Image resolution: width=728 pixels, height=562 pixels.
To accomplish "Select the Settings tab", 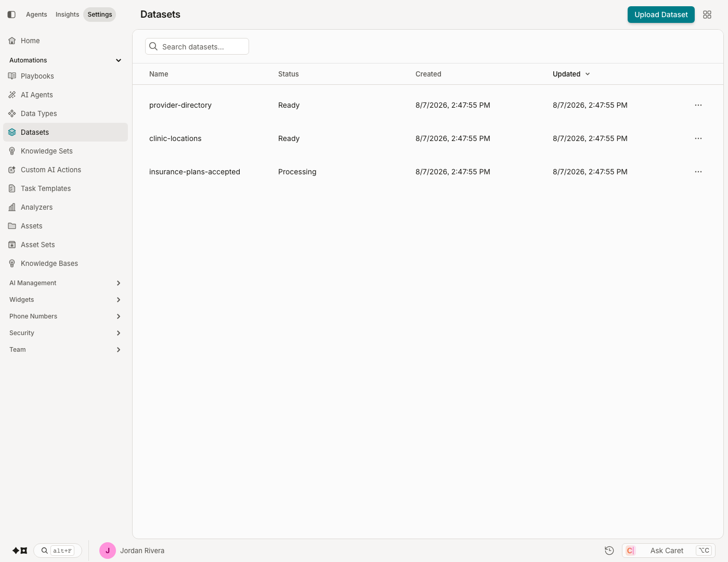I will tap(100, 15).
